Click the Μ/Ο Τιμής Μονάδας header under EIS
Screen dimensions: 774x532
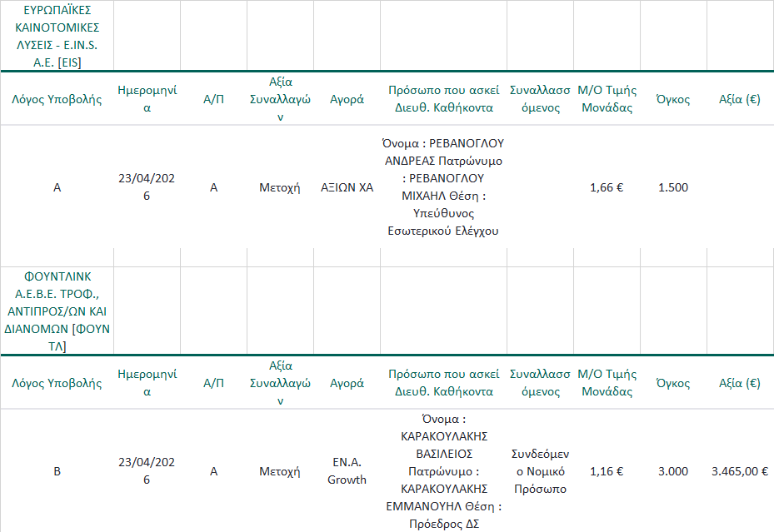(607, 99)
